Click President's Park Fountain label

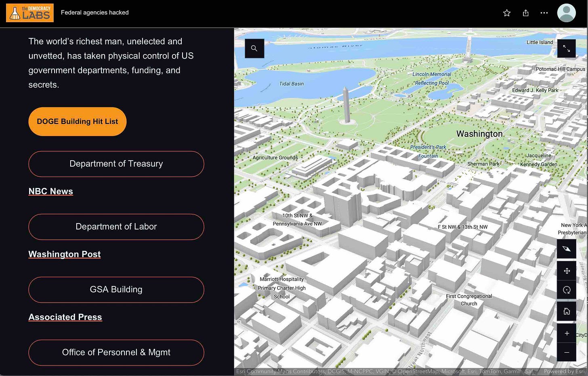[x=428, y=152]
